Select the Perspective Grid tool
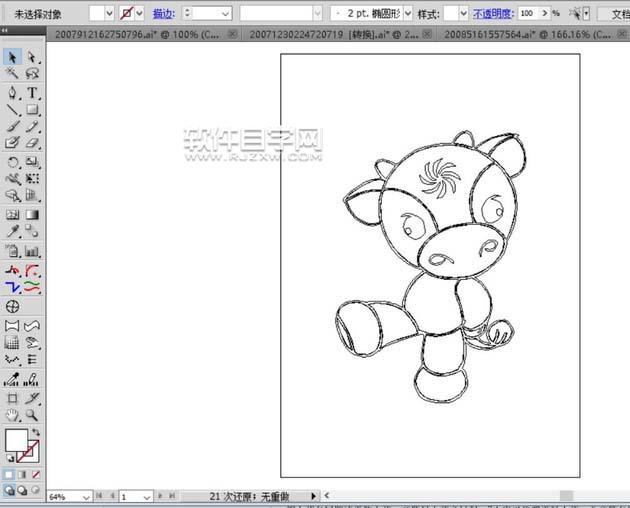 pyautogui.click(x=32, y=195)
